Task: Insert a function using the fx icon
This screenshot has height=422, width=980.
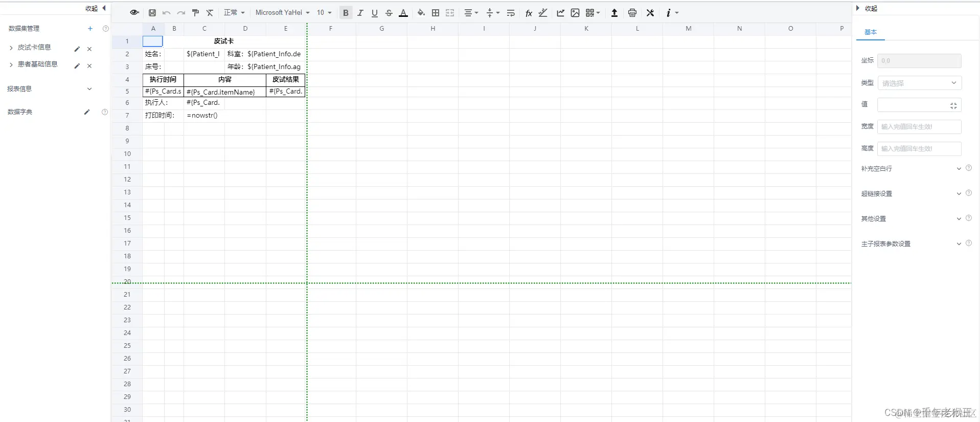Action: pos(529,13)
